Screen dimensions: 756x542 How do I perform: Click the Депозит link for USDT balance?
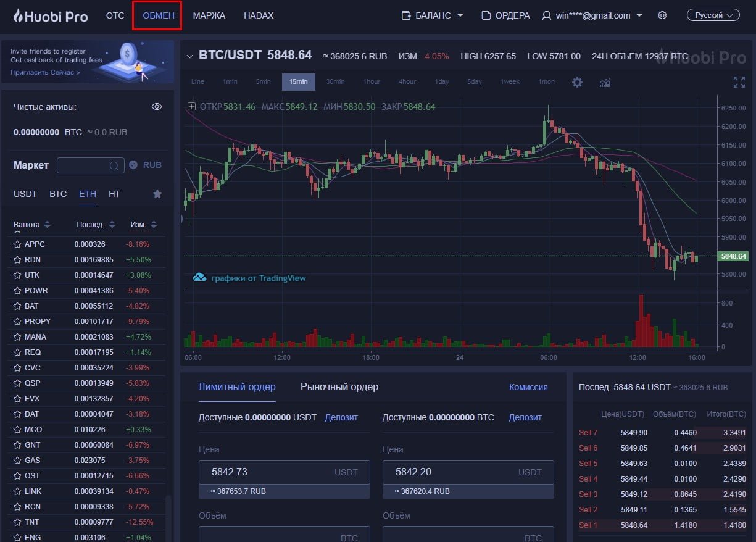point(341,417)
